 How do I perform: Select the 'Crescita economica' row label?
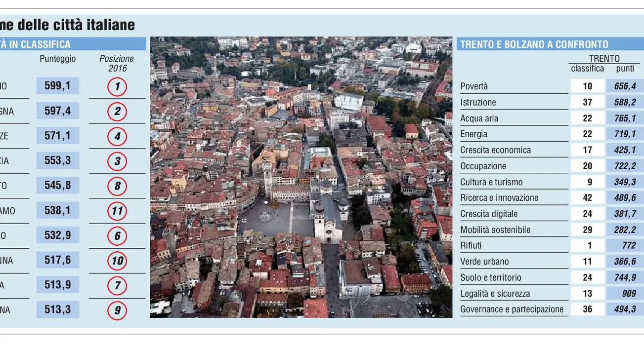tap(496, 150)
